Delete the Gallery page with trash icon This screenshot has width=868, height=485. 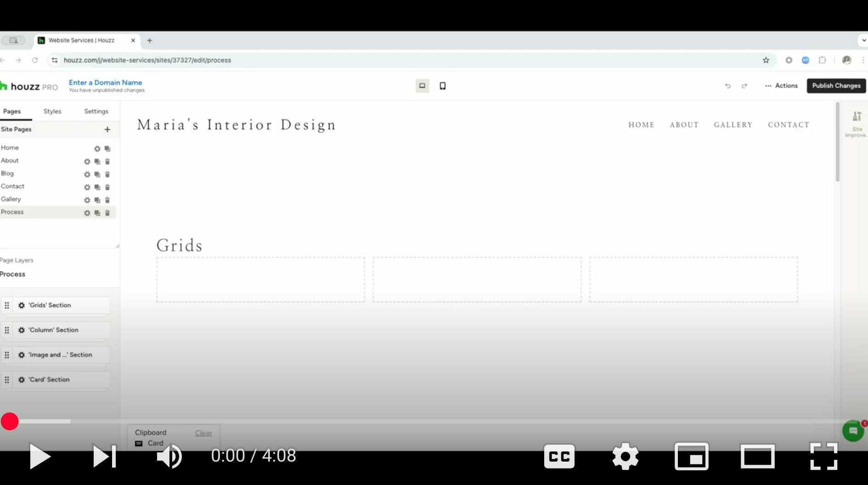click(107, 200)
